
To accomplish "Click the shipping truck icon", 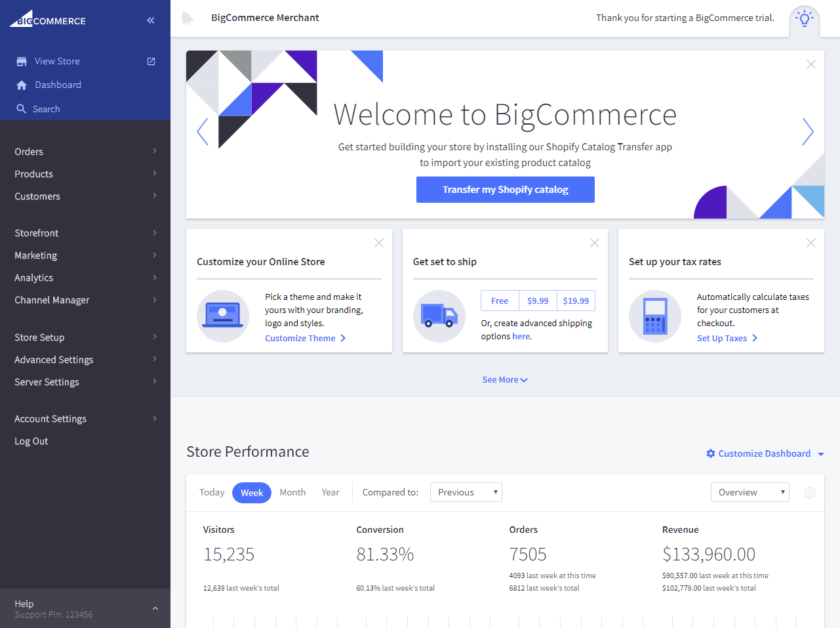I will coord(439,316).
